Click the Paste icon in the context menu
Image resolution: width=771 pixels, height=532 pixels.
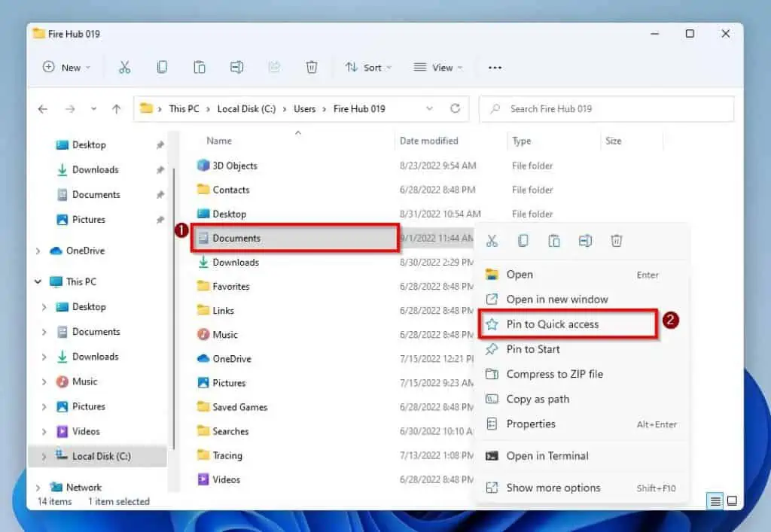554,241
